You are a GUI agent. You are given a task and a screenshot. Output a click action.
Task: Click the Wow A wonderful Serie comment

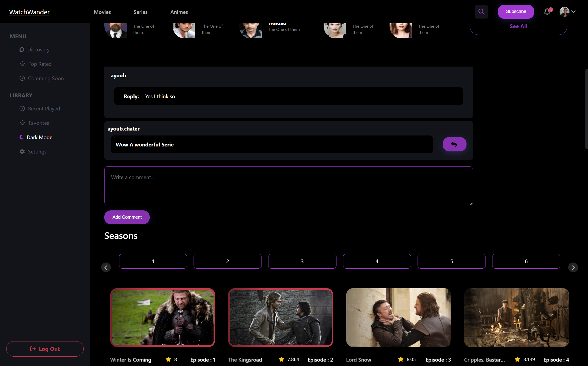[x=145, y=145]
